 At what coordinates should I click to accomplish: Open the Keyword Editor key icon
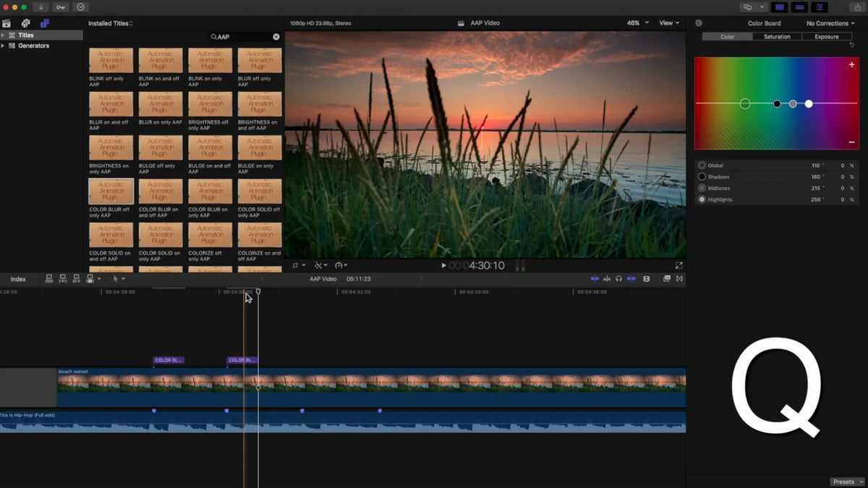(x=61, y=7)
